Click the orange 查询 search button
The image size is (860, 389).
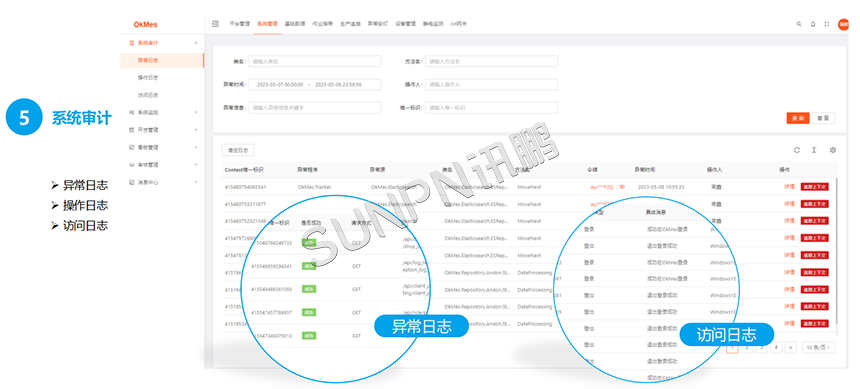[797, 118]
